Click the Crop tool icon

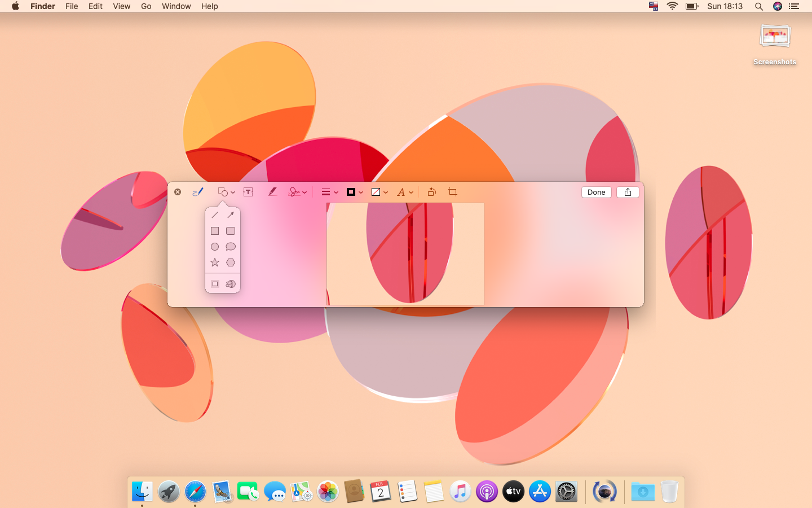(452, 192)
